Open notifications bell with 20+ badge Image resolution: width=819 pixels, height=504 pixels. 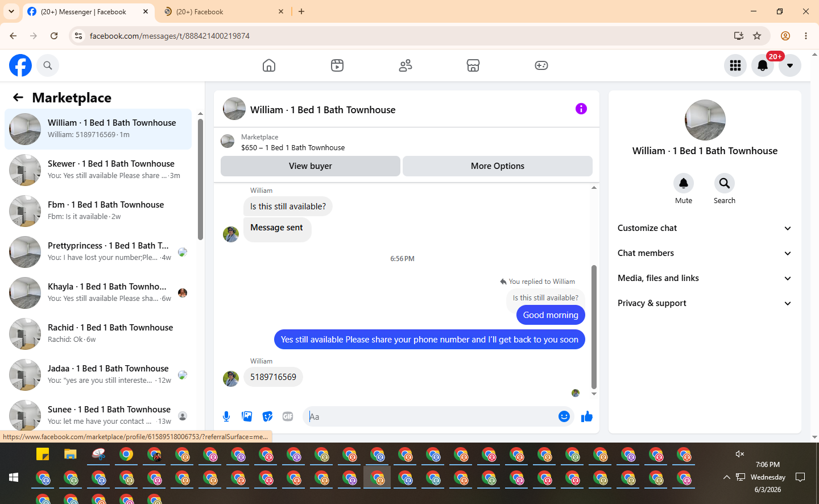pyautogui.click(x=763, y=65)
